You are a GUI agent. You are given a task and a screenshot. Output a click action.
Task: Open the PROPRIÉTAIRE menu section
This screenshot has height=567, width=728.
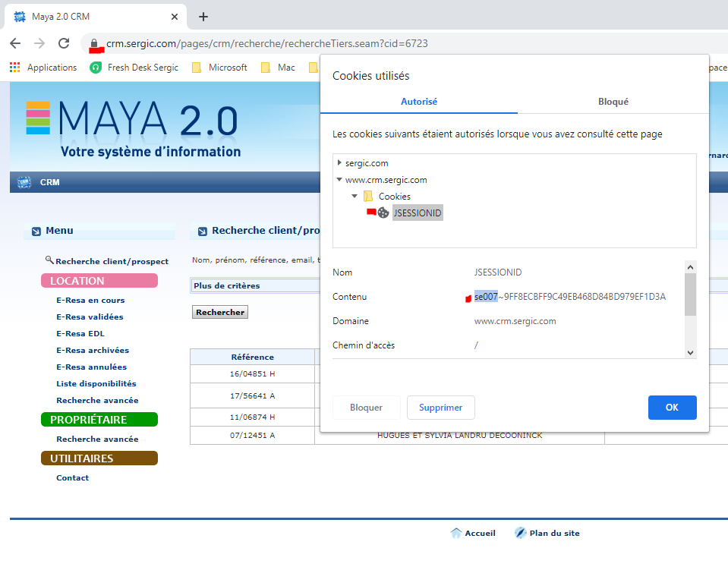pyautogui.click(x=99, y=419)
